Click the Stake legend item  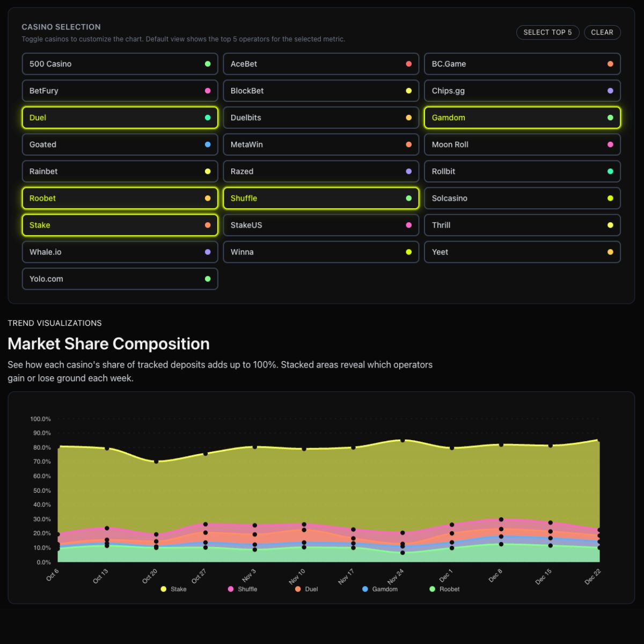173,589
